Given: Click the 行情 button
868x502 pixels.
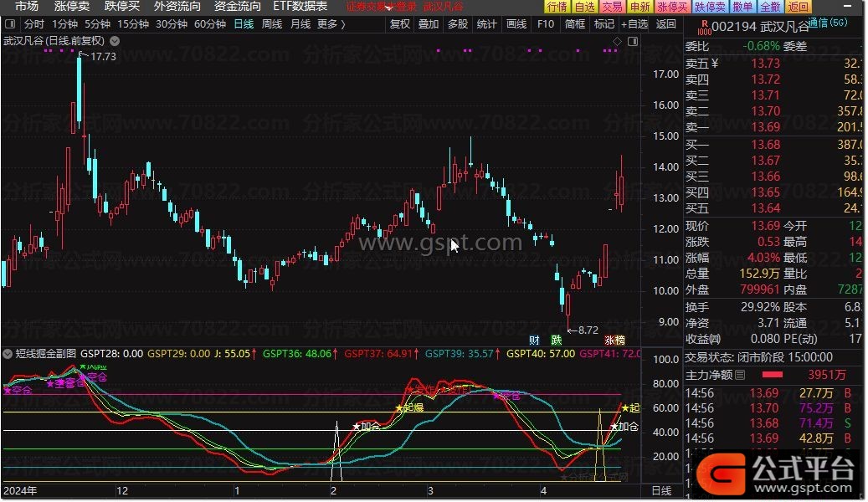Looking at the screenshot, I should pos(557,7).
